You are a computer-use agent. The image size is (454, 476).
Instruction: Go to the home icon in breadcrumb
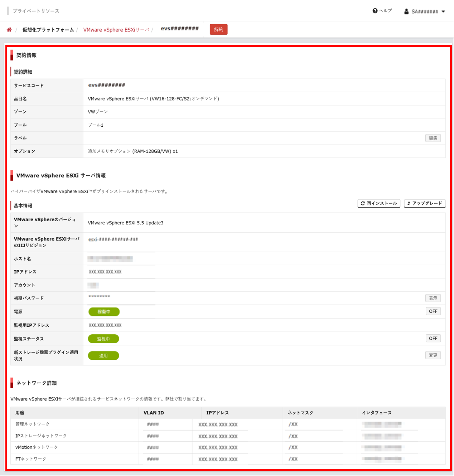pos(9,30)
